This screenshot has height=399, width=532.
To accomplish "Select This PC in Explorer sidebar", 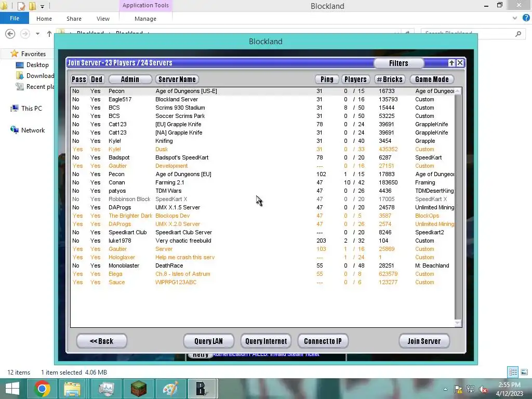I will [31, 108].
